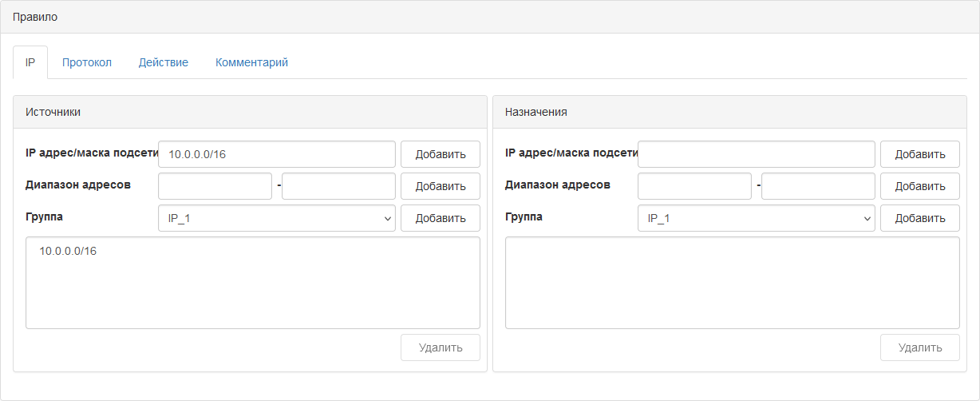980x401 pixels.
Task: Add destination group via Добавить button
Action: click(x=920, y=218)
